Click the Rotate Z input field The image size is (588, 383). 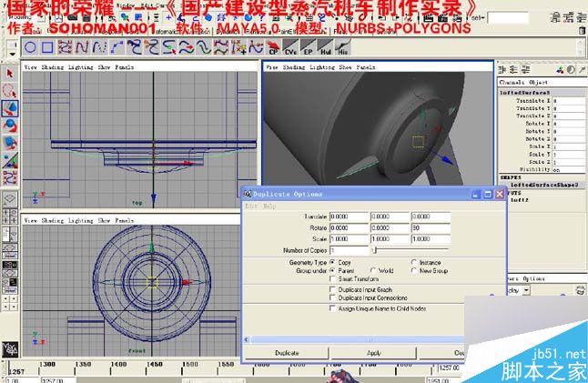click(x=431, y=227)
